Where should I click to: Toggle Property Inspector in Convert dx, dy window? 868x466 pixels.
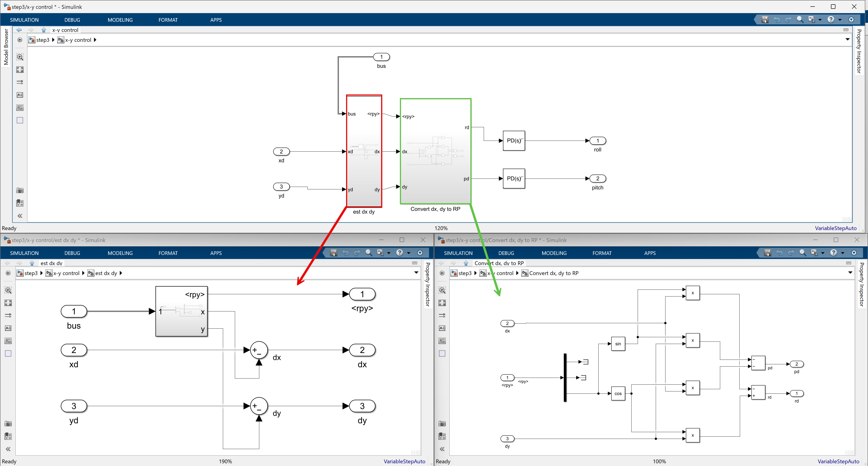tap(862, 284)
